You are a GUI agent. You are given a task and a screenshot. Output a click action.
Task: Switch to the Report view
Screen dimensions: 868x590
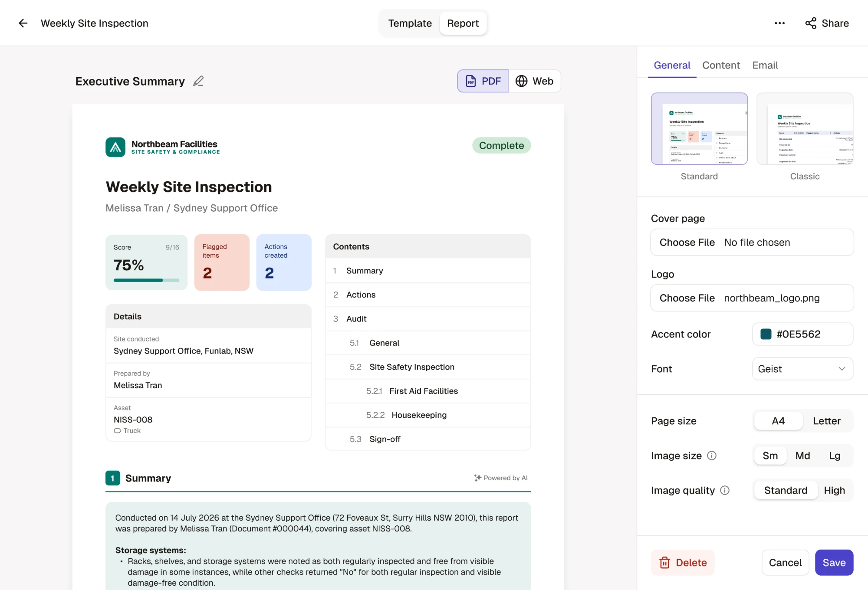pyautogui.click(x=463, y=23)
